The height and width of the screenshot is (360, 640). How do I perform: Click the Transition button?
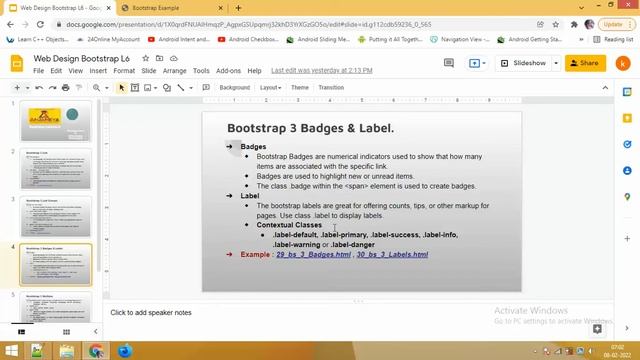(331, 88)
